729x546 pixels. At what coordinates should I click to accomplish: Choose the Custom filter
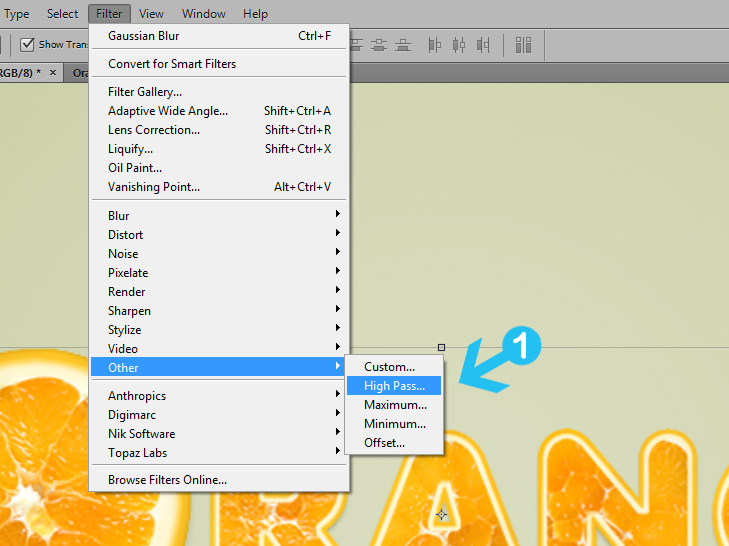click(x=394, y=367)
